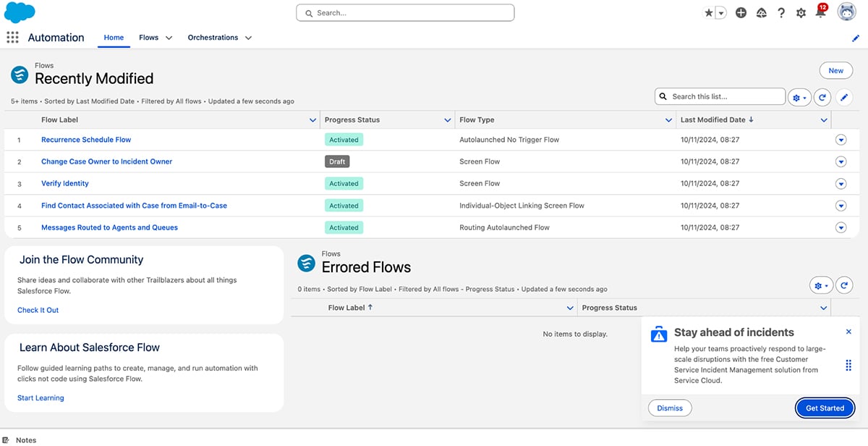Click the favorites star icon
This screenshot has width=868, height=446.
(710, 12)
